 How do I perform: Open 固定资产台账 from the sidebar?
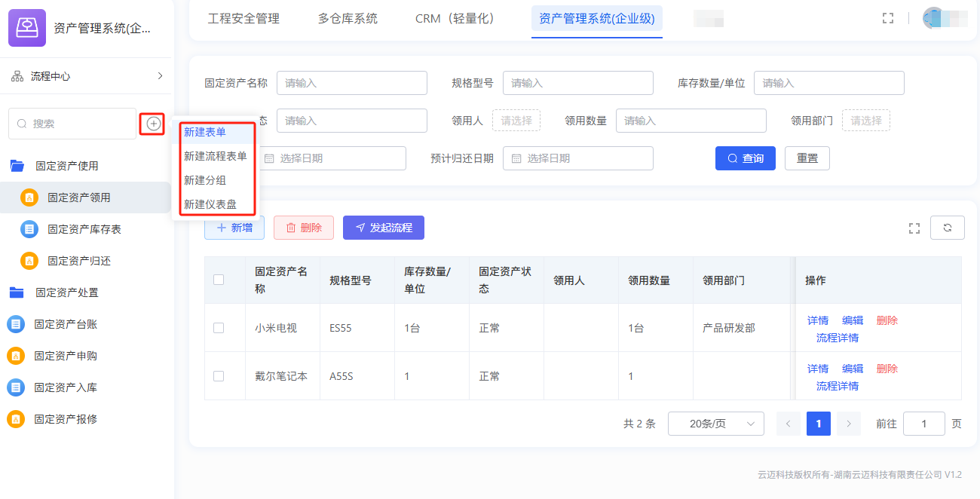click(x=66, y=324)
